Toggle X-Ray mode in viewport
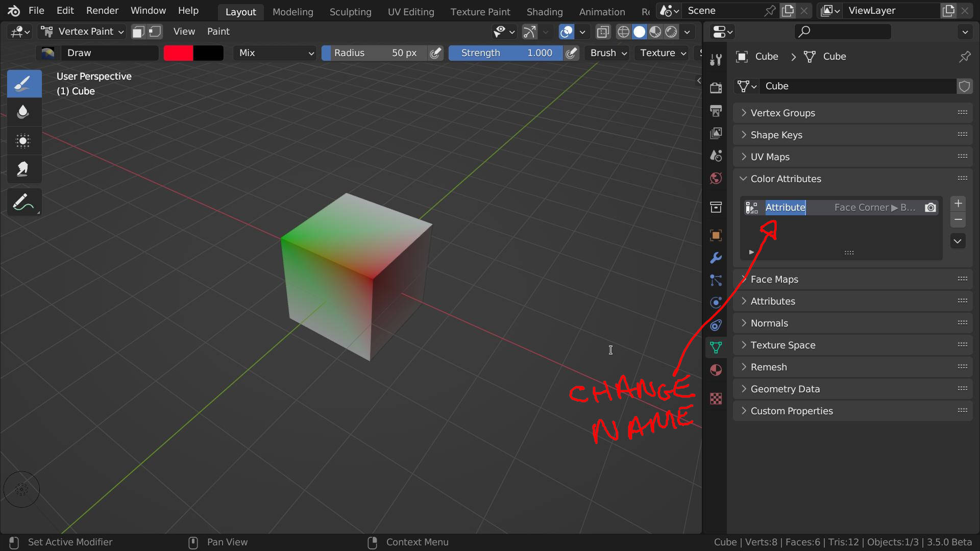Image resolution: width=980 pixels, height=551 pixels. coord(603,31)
